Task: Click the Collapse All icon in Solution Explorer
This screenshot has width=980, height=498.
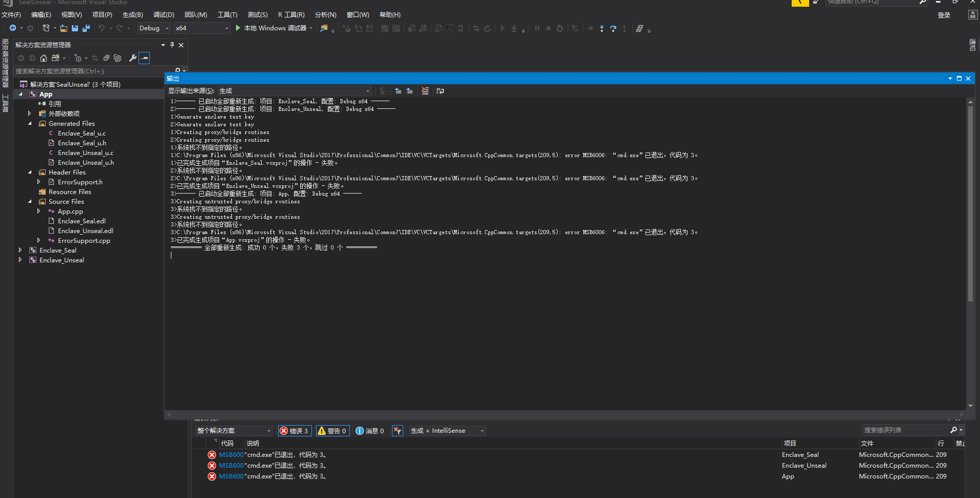Action: (x=106, y=58)
